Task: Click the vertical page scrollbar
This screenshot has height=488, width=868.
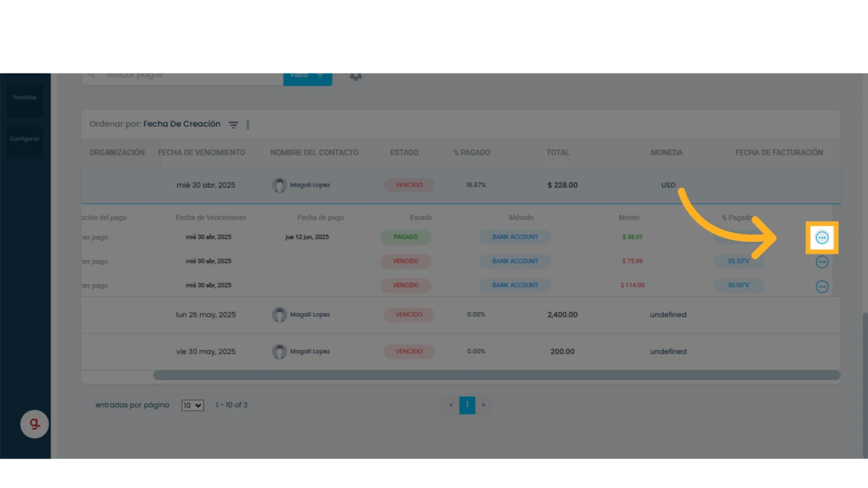Action: click(x=865, y=385)
